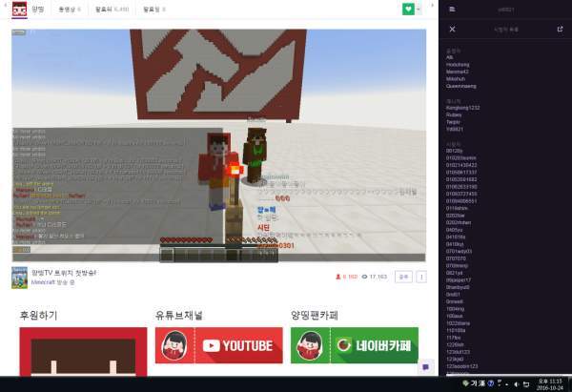Click the video player to pause the stream
Viewport: 572px width, 392px height.
pos(218,145)
